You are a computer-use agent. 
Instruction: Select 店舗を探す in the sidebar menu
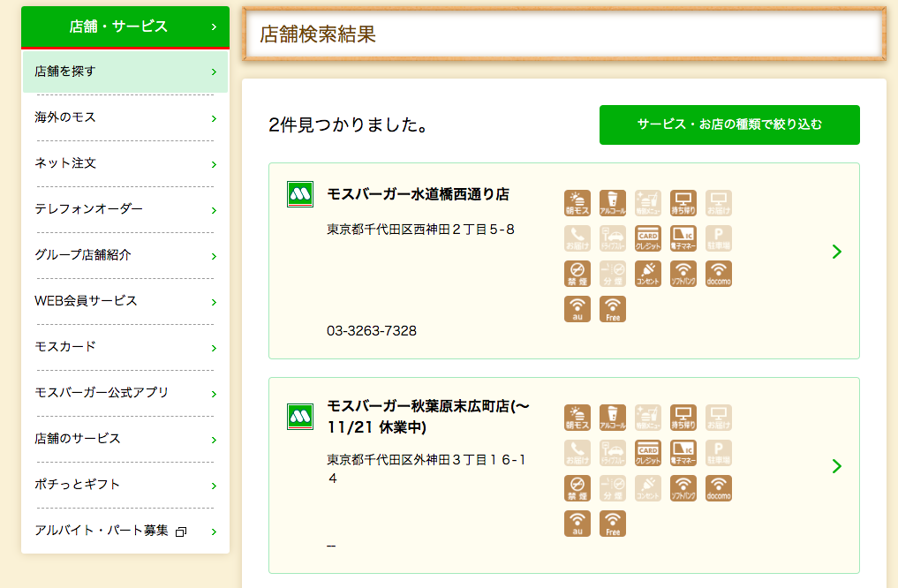click(x=125, y=72)
